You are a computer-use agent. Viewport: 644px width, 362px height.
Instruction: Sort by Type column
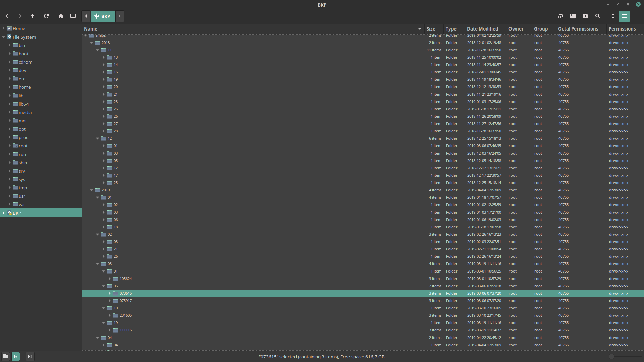pos(454,29)
